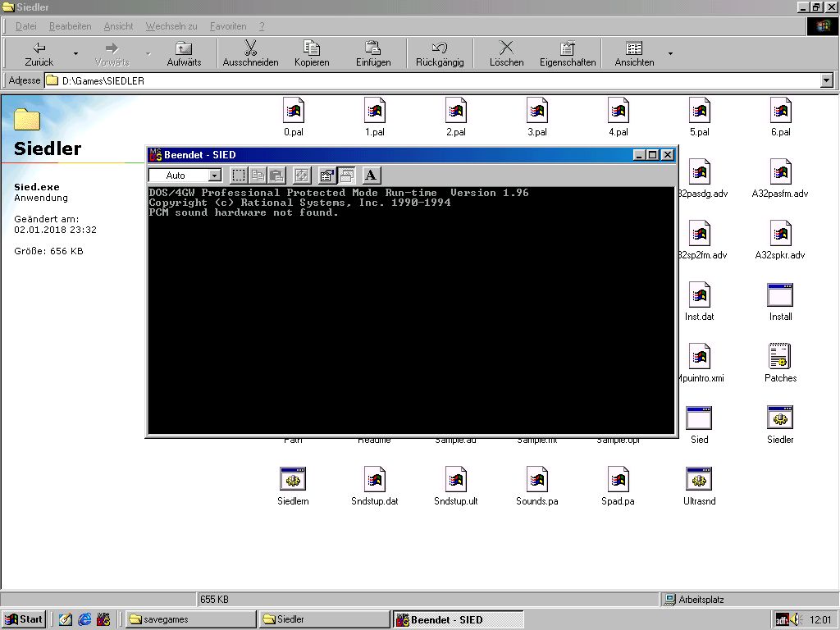Select the A32pasfm.adv file
Screen dimensions: 840x630
pos(780,178)
